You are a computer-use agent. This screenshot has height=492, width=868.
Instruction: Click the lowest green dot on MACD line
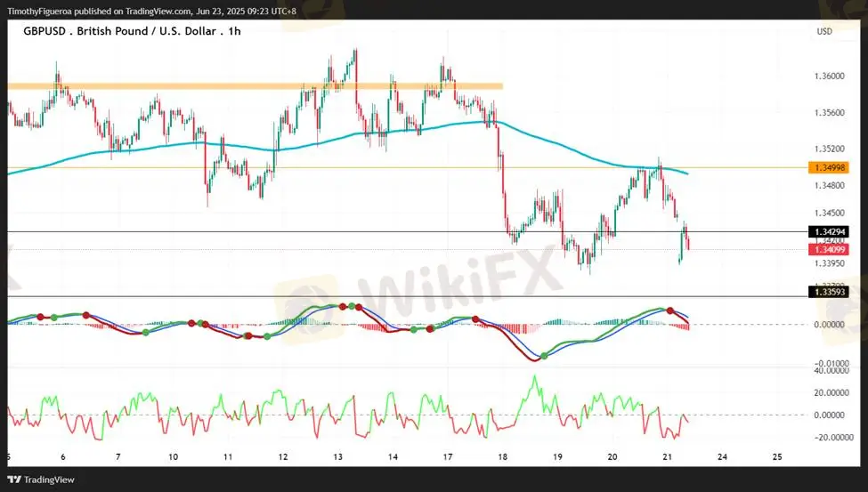click(x=544, y=356)
